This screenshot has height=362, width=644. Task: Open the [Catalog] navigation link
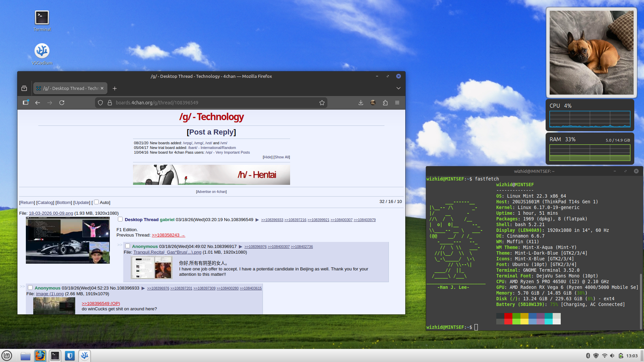[x=45, y=203]
